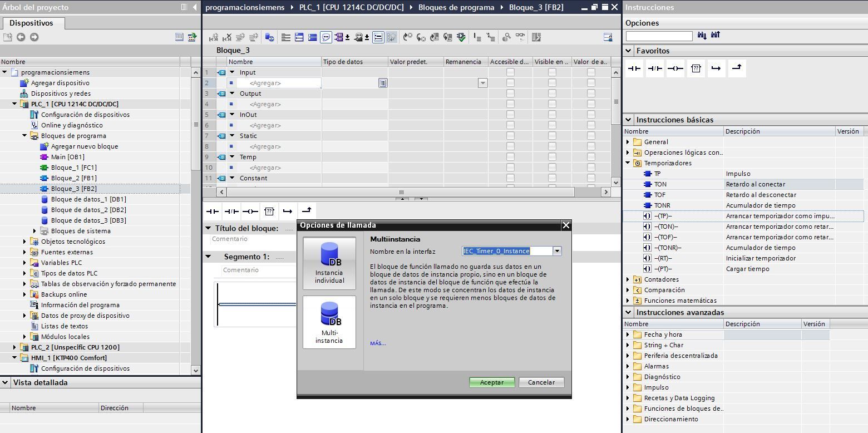Click the Cancelar button
Image resolution: width=868 pixels, height=433 pixels.
coord(541,382)
